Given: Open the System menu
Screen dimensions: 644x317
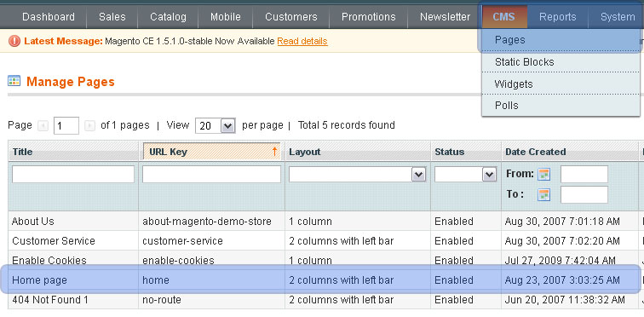Looking at the screenshot, I should coord(618,17).
